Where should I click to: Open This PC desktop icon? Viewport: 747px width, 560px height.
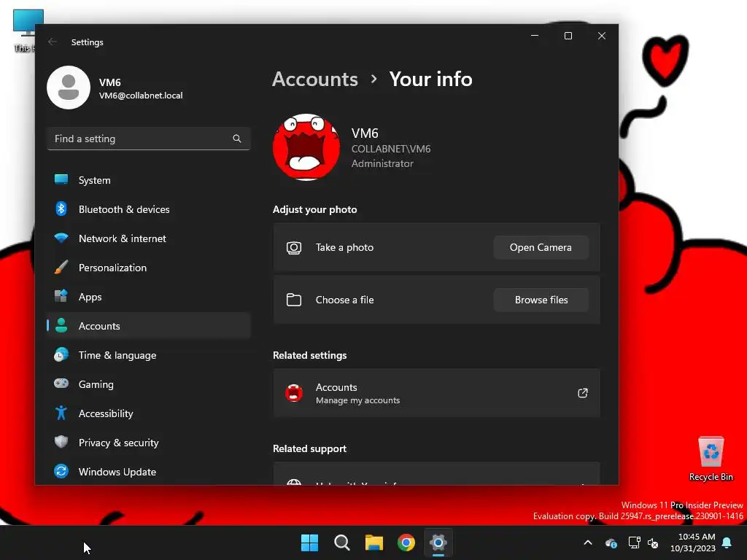24,30
